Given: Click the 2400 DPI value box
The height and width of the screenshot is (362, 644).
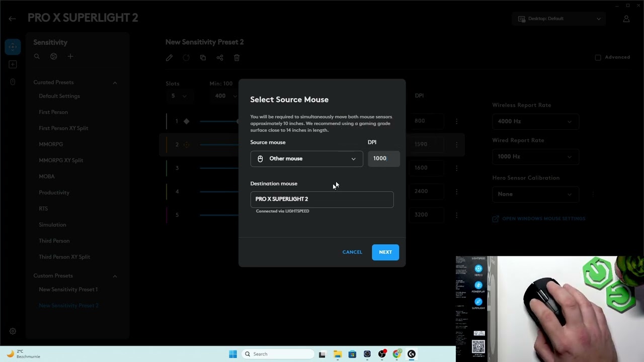Looking at the screenshot, I should pyautogui.click(x=428, y=192).
